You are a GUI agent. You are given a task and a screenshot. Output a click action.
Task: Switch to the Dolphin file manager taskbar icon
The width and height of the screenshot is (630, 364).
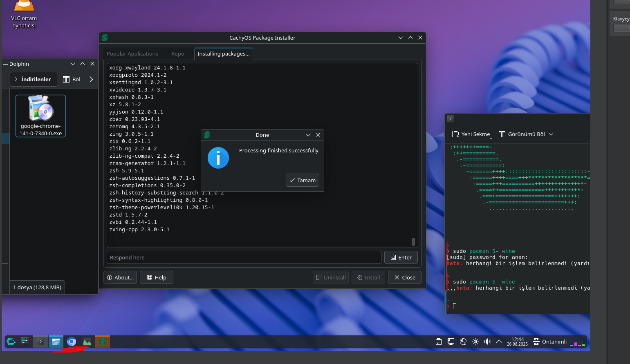[x=56, y=342]
